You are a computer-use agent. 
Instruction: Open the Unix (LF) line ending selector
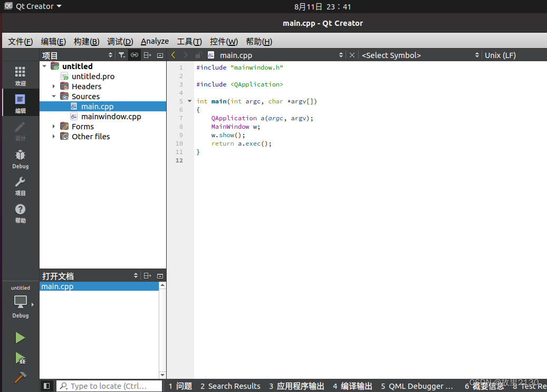(x=500, y=55)
